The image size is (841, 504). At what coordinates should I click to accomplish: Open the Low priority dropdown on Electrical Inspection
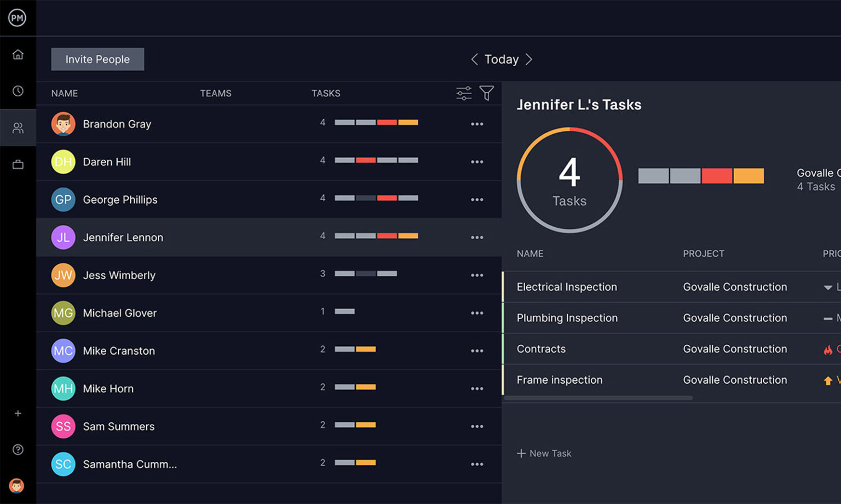827,286
